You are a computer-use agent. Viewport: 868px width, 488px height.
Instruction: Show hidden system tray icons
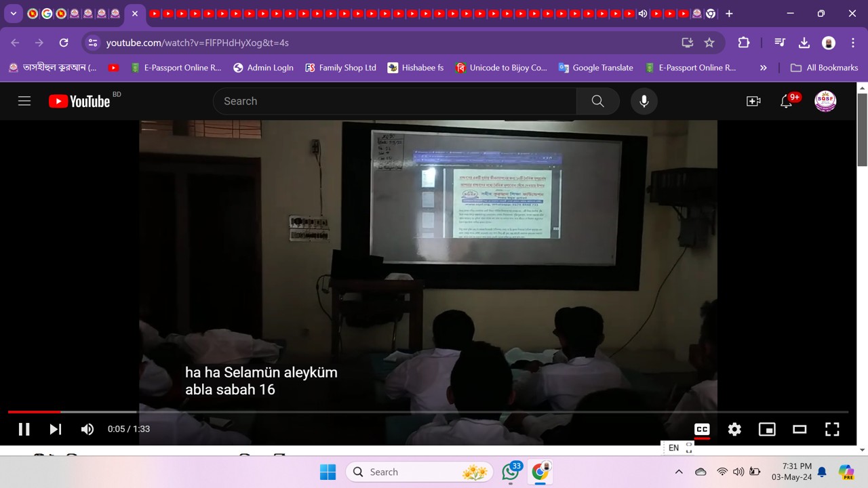coord(678,472)
